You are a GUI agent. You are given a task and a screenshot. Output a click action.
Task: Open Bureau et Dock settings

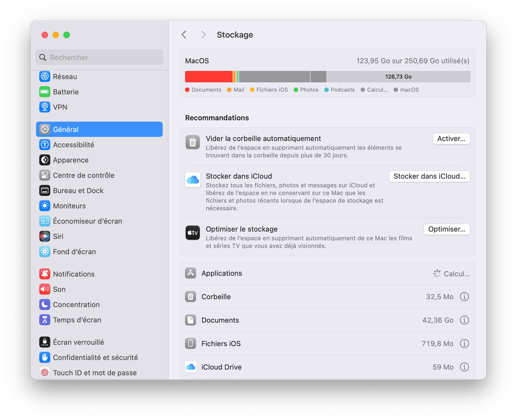point(78,191)
